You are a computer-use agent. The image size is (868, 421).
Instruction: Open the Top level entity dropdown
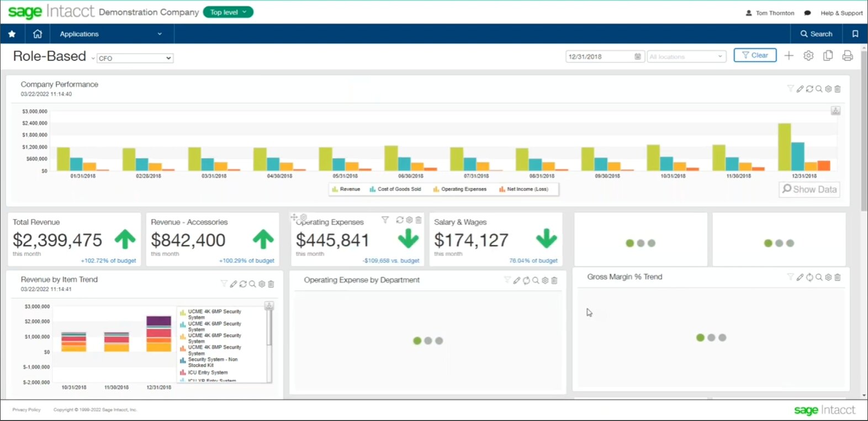(228, 12)
